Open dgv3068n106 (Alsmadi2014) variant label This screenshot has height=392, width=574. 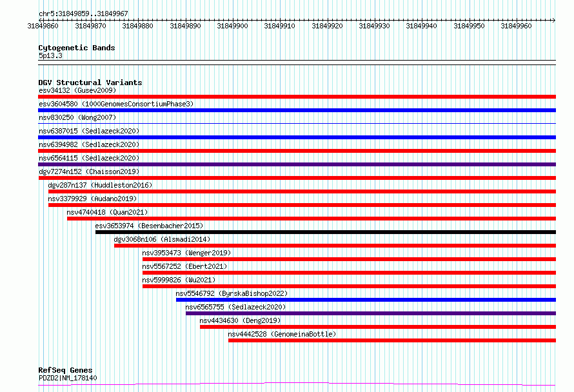(x=162, y=239)
